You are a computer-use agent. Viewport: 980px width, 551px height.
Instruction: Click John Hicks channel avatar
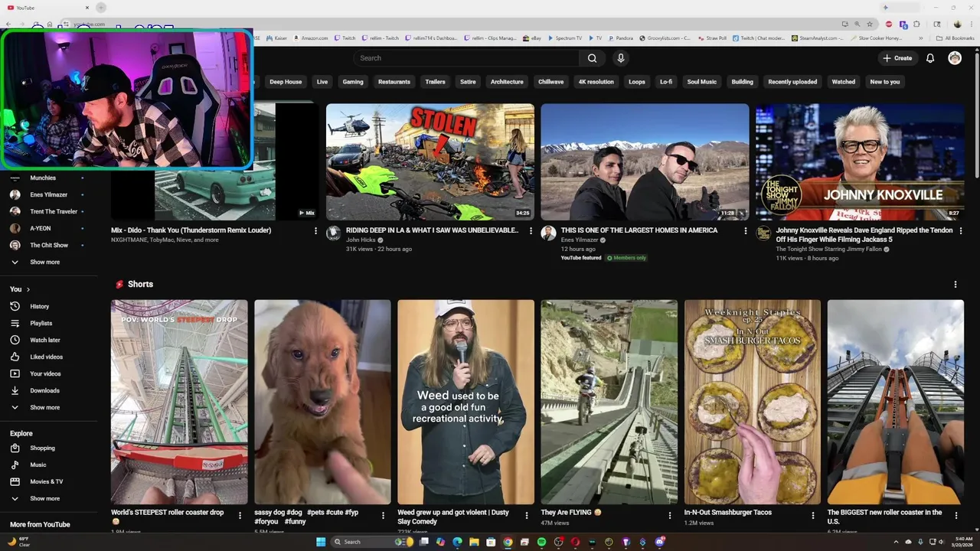coord(333,233)
